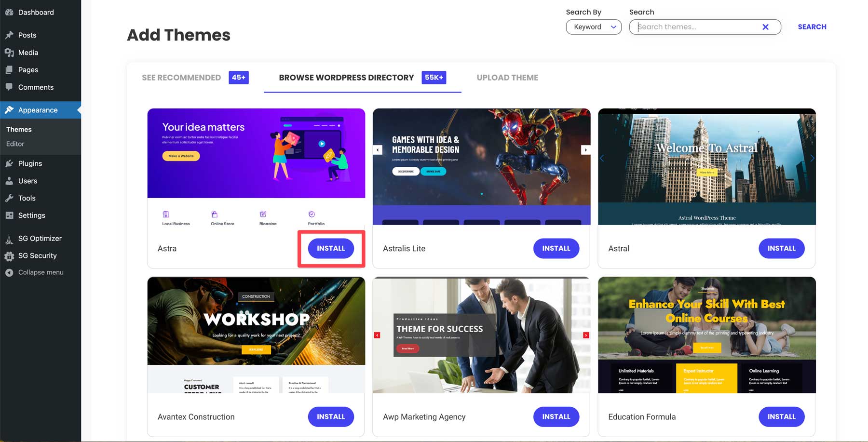Click the Blogging icon on Astra preview
The image size is (868, 442).
[263, 215]
